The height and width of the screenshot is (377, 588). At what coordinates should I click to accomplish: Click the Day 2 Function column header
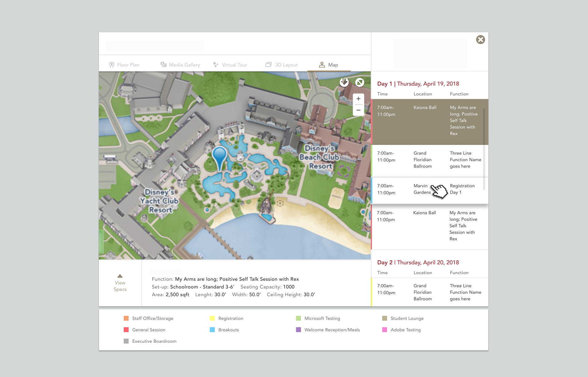point(459,273)
